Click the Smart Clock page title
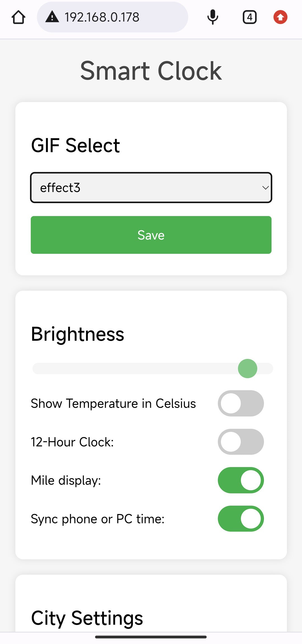 click(x=151, y=71)
